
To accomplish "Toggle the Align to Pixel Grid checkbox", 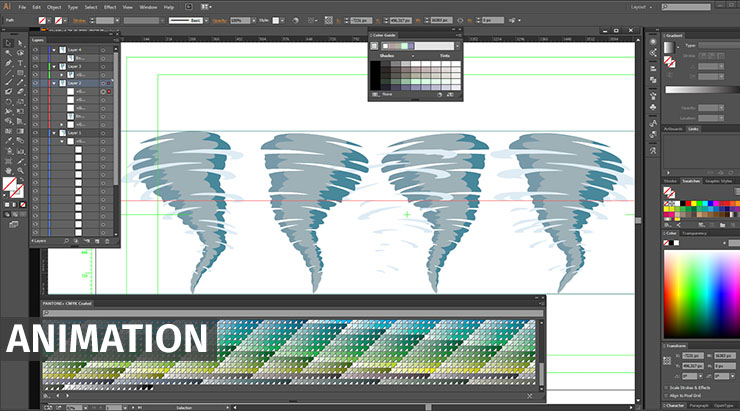I will tap(666, 396).
